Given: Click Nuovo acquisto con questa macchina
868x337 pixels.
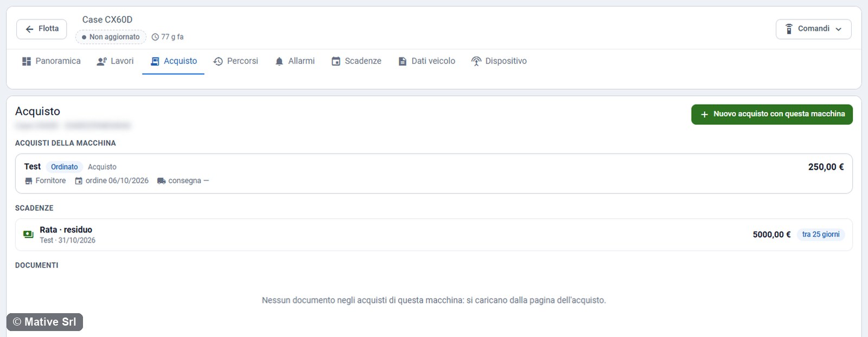Looking at the screenshot, I should (x=771, y=114).
